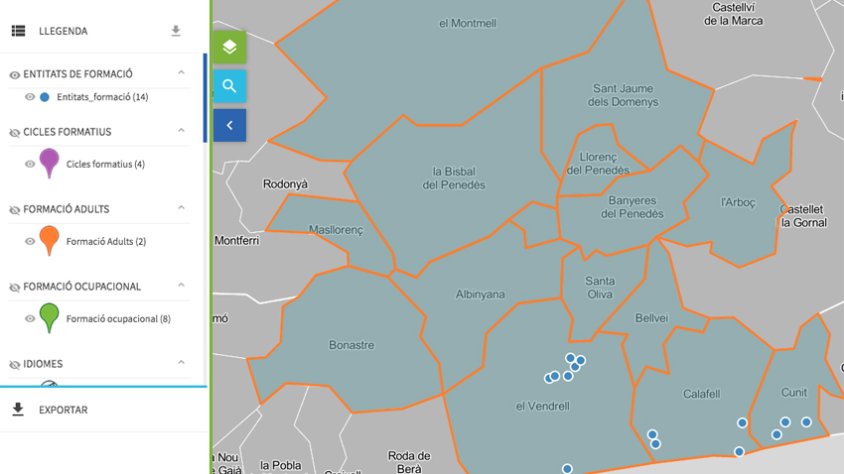Toggle visibility of Entitats de Formació group

click(15, 74)
